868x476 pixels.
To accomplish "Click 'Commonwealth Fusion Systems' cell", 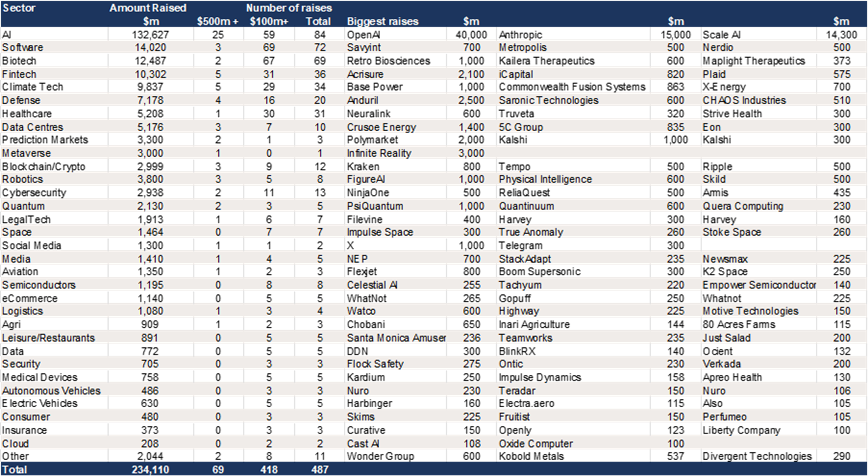I will 572,87.
